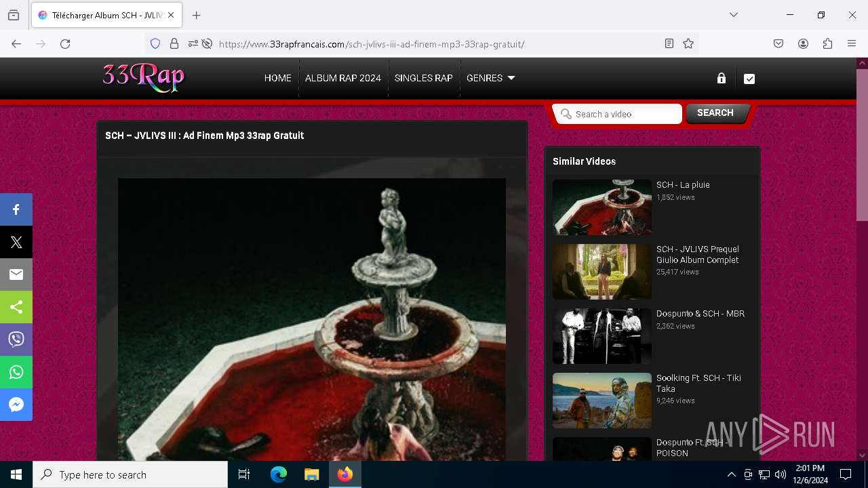This screenshot has height=488, width=868.
Task: Open Dospunto Ft. SCH - POISON link
Action: coord(693,448)
